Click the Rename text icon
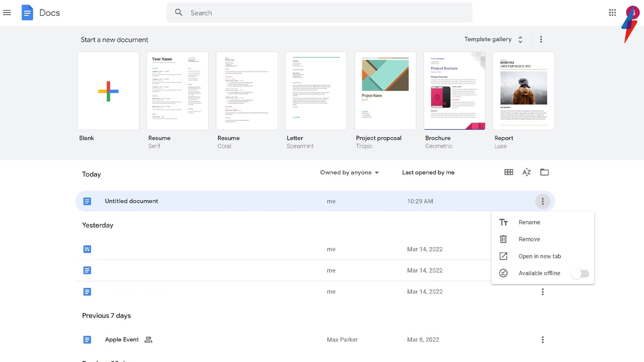Image resolution: width=644 pixels, height=362 pixels. (503, 222)
